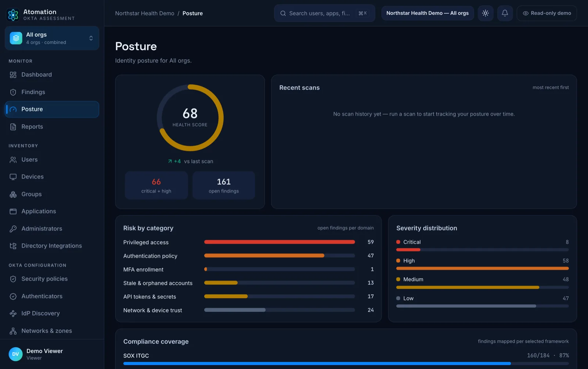The height and width of the screenshot is (369, 588).
Task: Click the Authenticators badge icon
Action: click(13, 296)
